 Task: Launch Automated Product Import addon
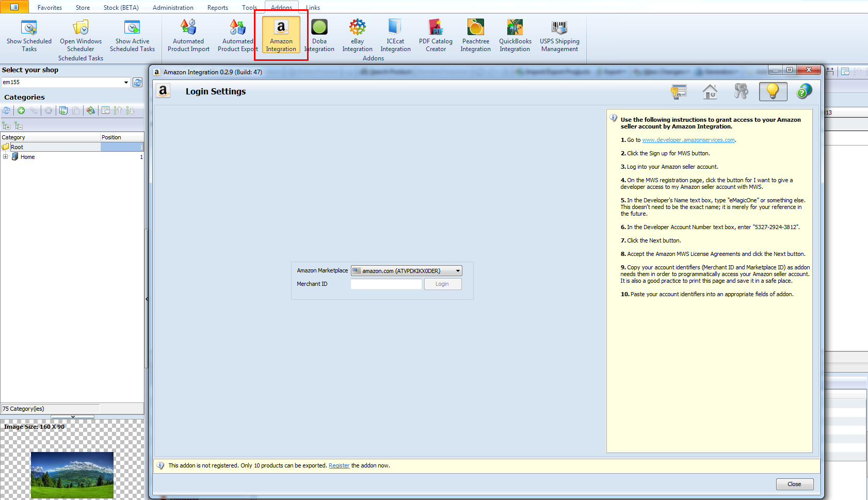pos(188,35)
